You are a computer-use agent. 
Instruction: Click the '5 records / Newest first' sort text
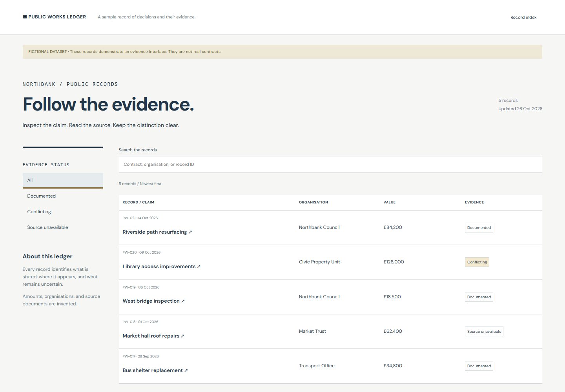140,184
